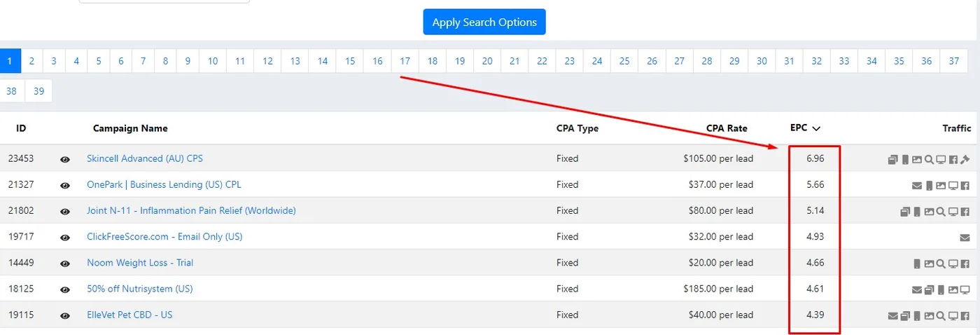The height and width of the screenshot is (335, 980).
Task: Click the desktop traffic icon in Nutrisystem row
Action: (x=965, y=289)
